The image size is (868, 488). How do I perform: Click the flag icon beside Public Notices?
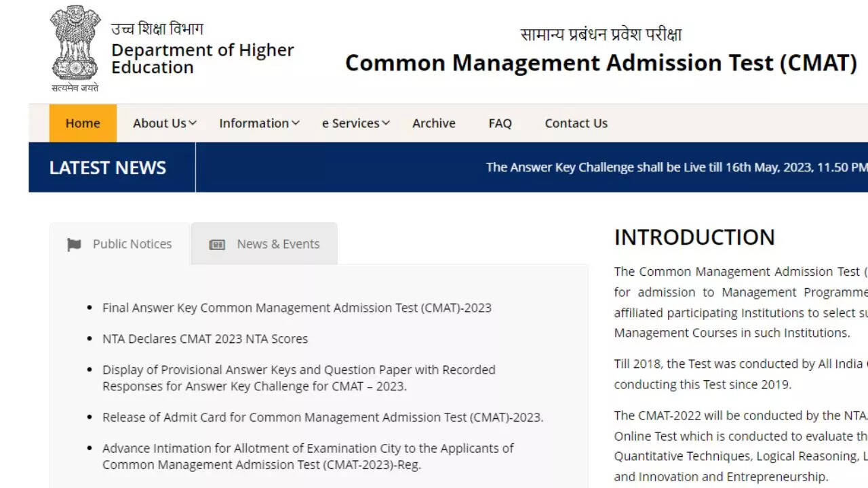(74, 245)
